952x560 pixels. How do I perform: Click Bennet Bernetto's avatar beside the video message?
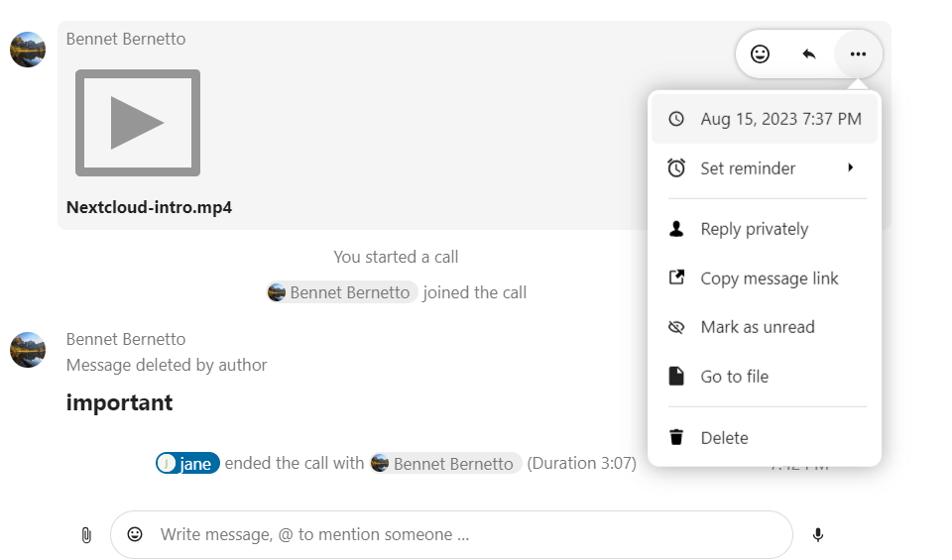pos(28,49)
